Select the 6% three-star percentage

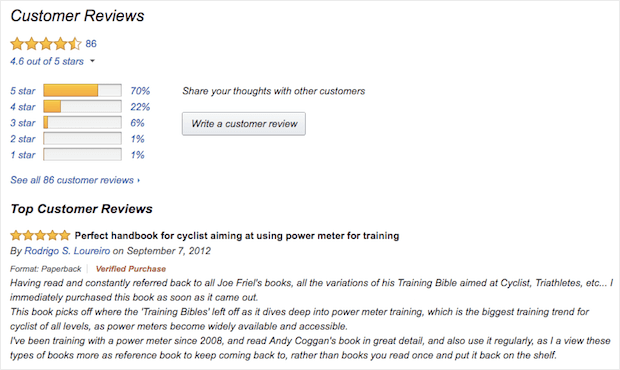(x=138, y=123)
